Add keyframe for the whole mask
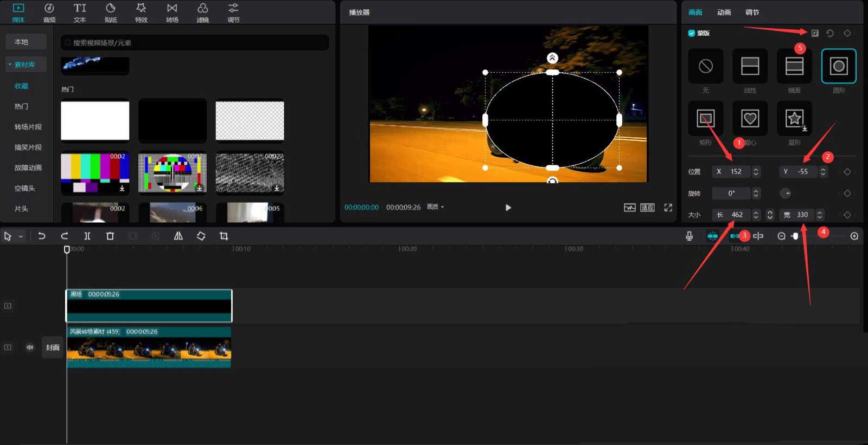 tap(847, 33)
